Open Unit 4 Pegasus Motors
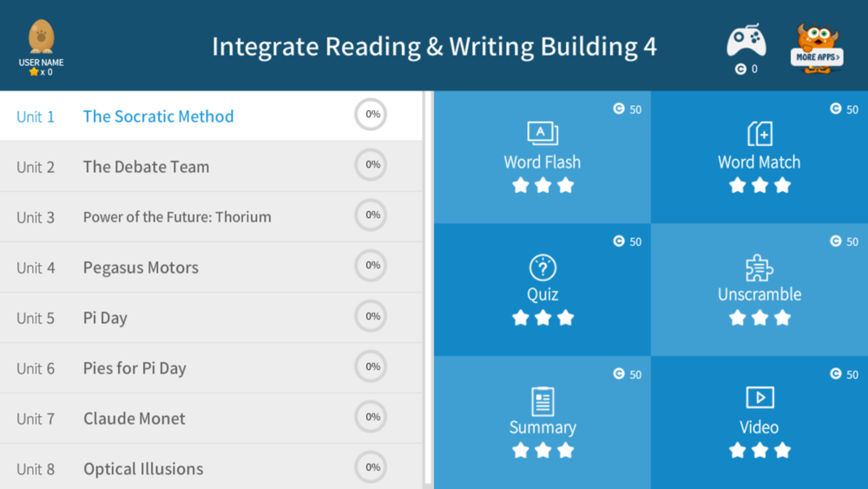The height and width of the screenshot is (489, 868). (211, 268)
